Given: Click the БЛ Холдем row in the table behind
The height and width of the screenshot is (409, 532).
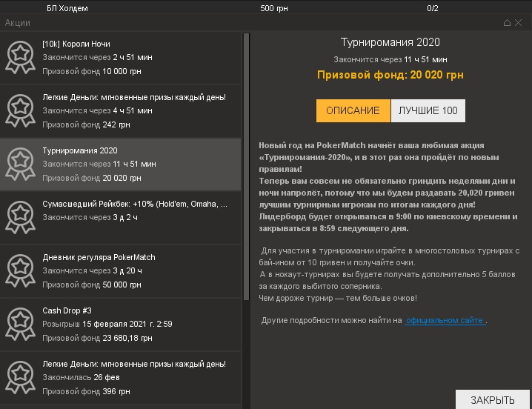Looking at the screenshot, I should tap(266, 8).
